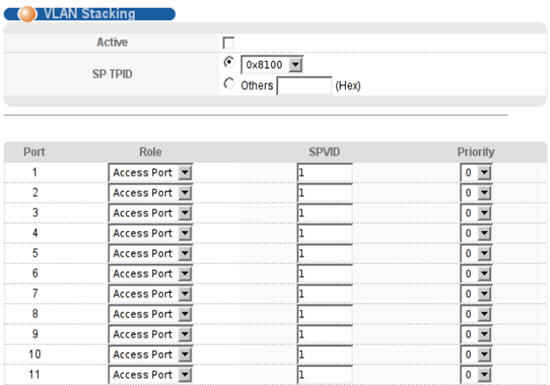Select the 0x8100 SP TPID radio button
This screenshot has width=550, height=385.
(229, 62)
